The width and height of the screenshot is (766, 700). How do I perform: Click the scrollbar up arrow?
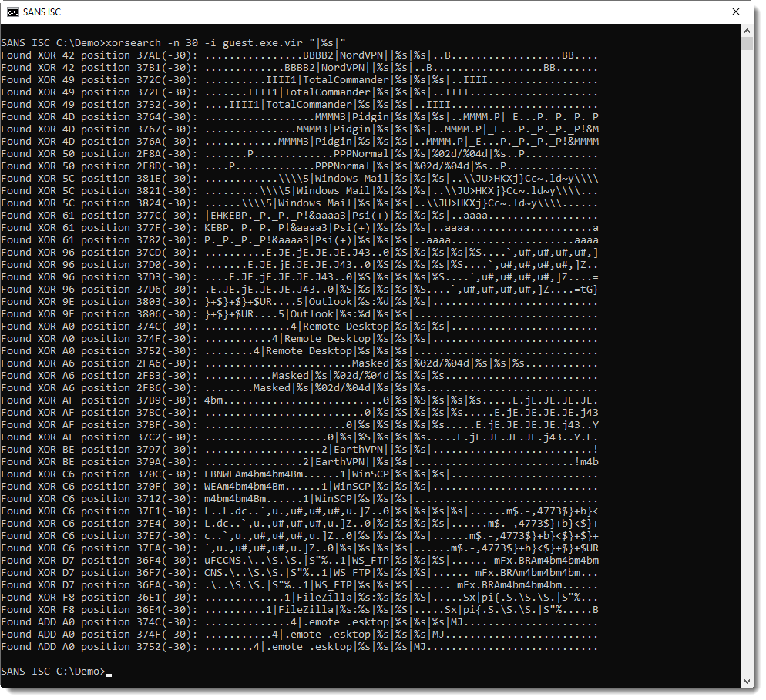pos(747,30)
